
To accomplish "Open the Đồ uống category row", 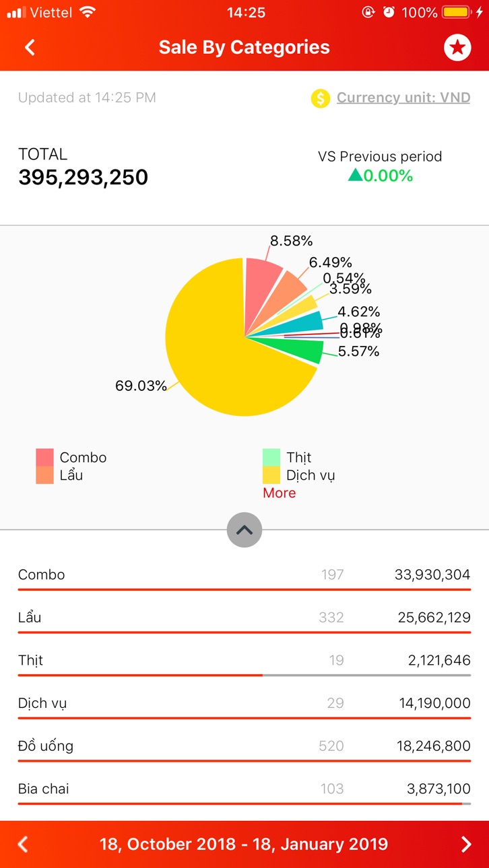I will coord(244,746).
